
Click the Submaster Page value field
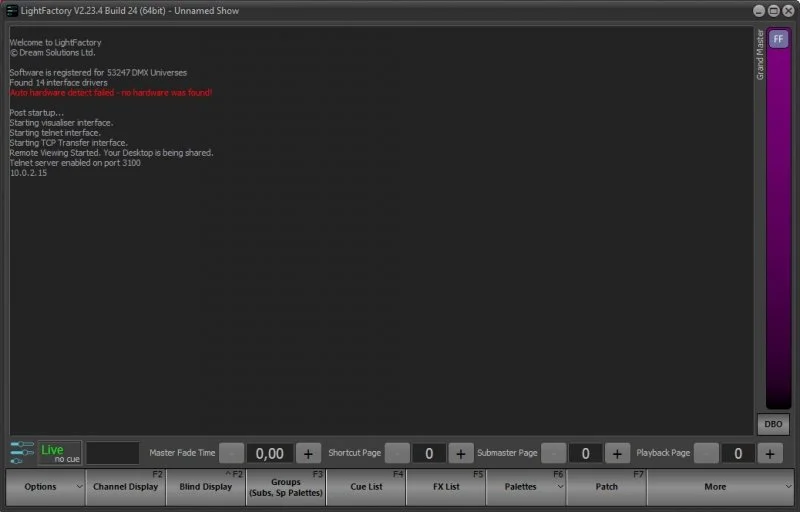(x=585, y=453)
